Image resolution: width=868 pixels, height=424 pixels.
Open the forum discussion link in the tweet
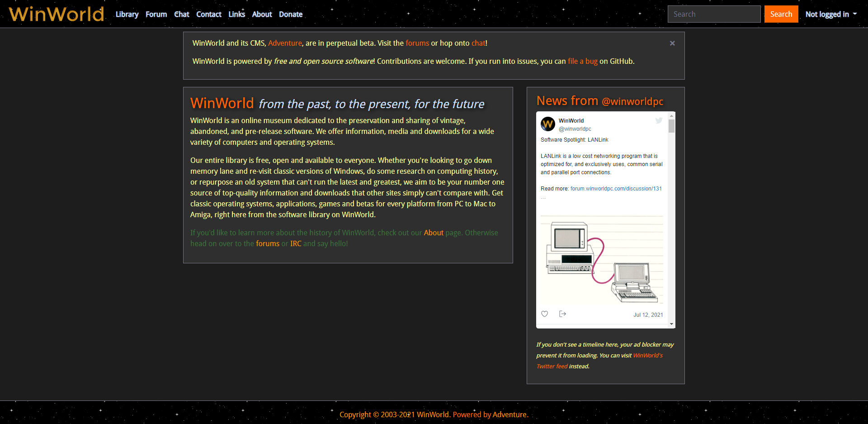(x=616, y=189)
